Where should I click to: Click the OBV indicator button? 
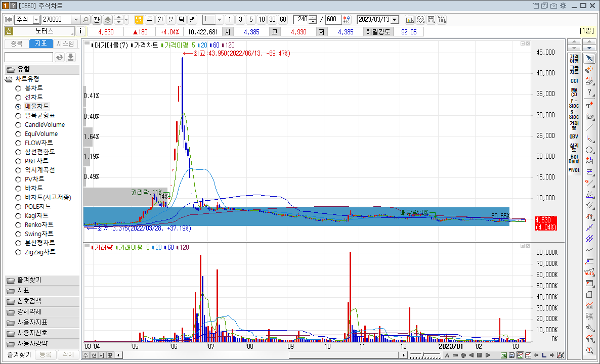point(574,136)
